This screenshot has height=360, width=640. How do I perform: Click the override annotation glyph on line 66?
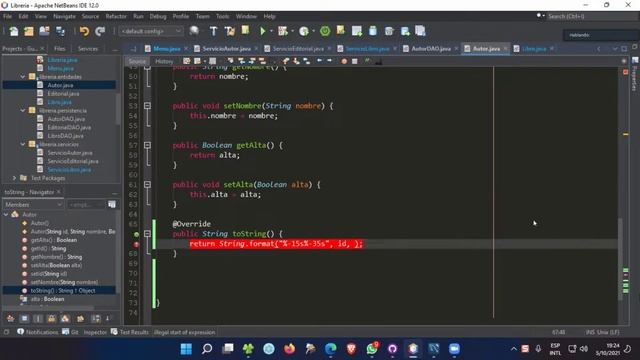click(x=136, y=234)
